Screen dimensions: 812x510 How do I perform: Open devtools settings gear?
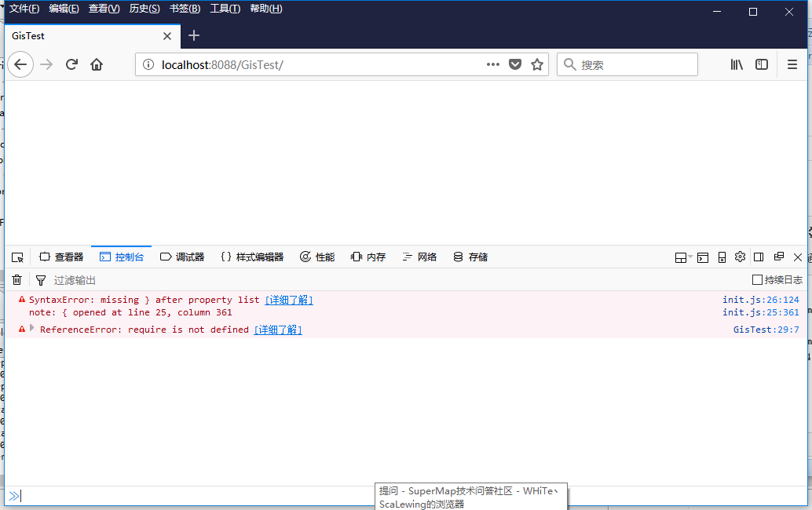tap(740, 257)
